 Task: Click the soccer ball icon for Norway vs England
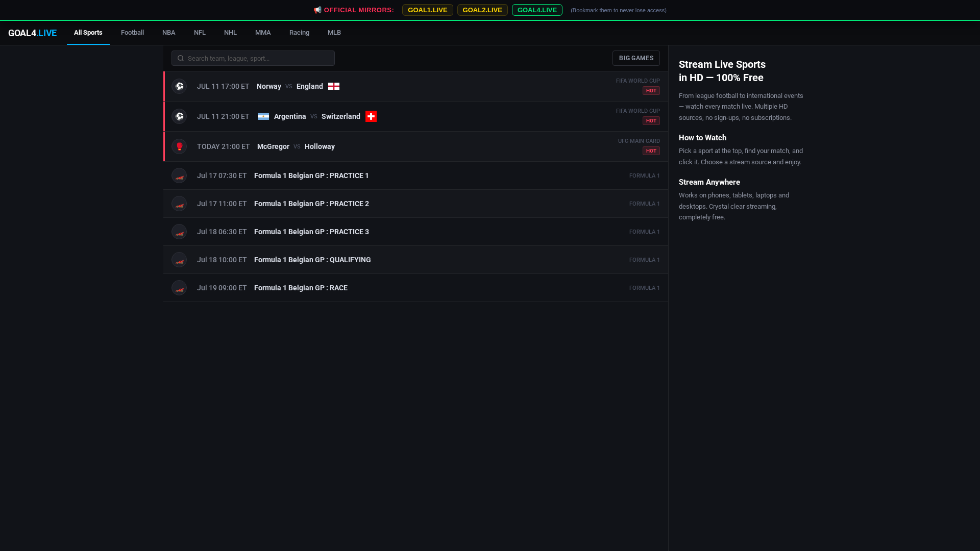pyautogui.click(x=179, y=86)
